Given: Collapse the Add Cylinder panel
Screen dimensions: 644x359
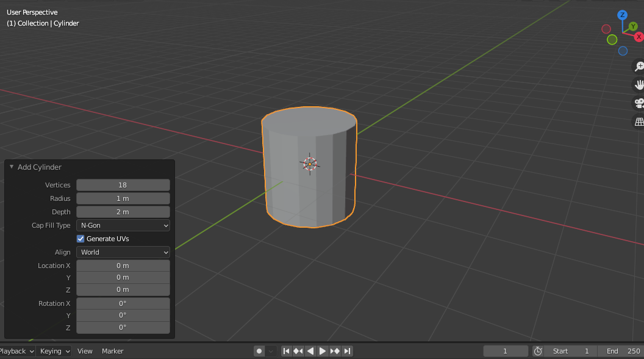Looking at the screenshot, I should point(12,167).
